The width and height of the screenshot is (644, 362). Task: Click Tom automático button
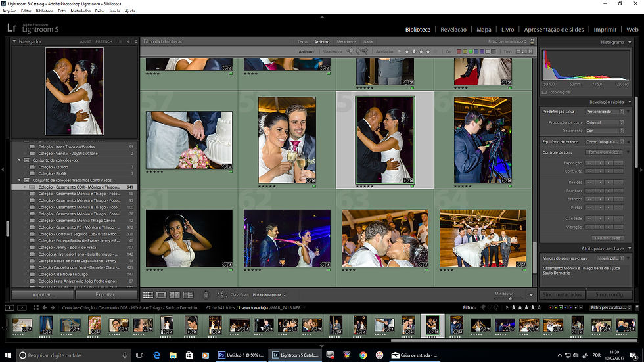click(603, 152)
